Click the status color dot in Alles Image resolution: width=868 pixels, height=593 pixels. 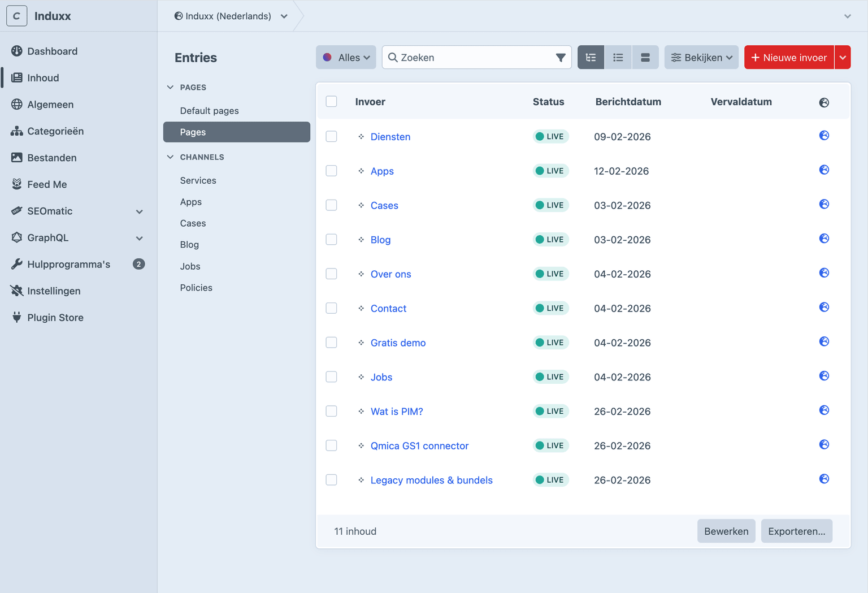(x=327, y=58)
